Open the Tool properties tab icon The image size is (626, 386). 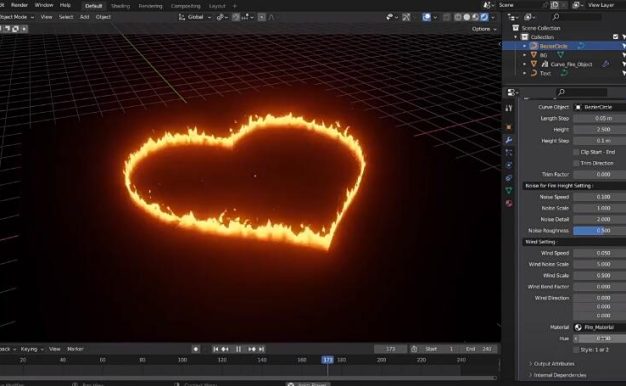[x=509, y=108]
